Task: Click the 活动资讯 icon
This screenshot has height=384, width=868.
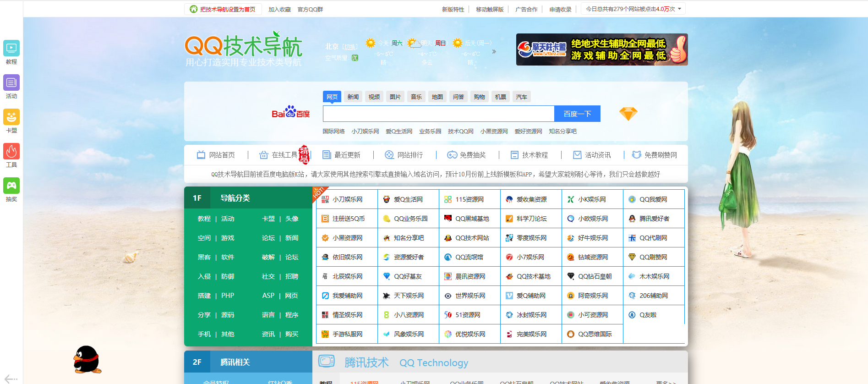Action: pyautogui.click(x=577, y=155)
